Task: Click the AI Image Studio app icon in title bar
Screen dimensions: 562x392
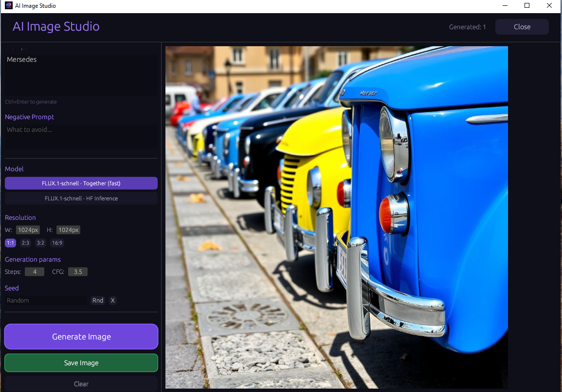Action: pyautogui.click(x=9, y=5)
